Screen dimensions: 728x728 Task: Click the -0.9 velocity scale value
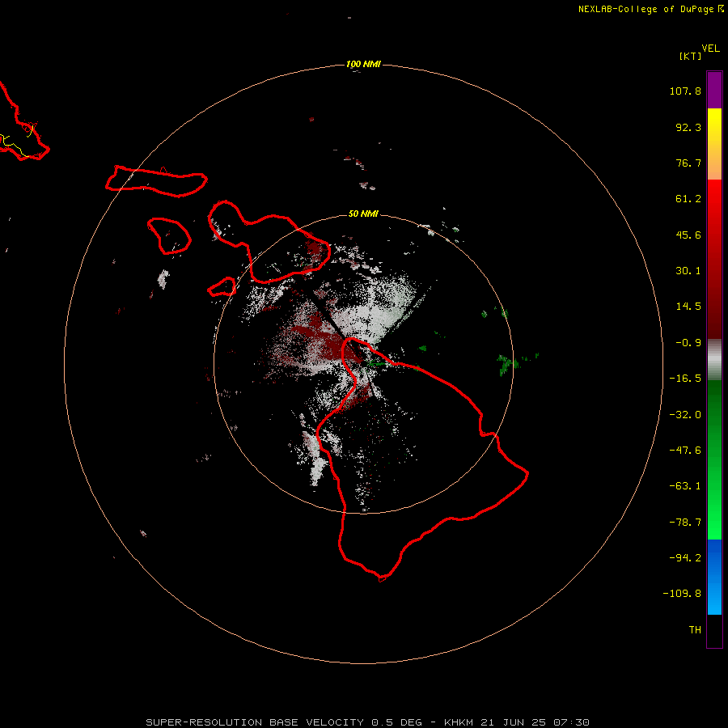pos(688,343)
